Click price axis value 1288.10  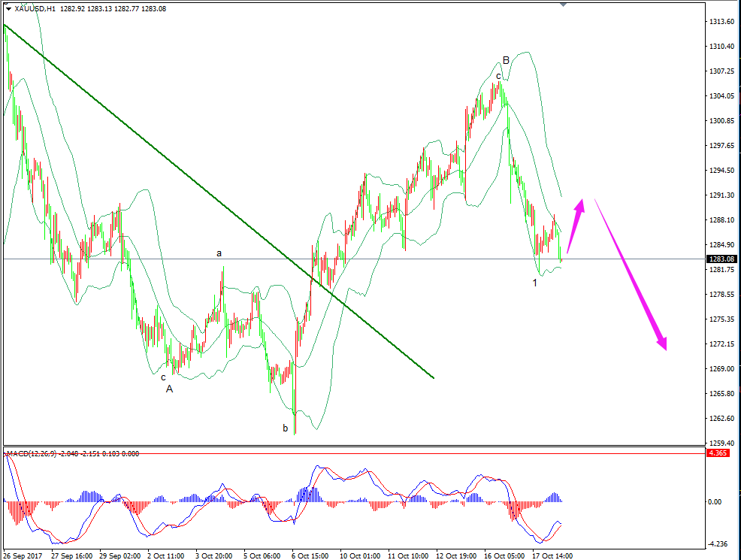coord(721,220)
